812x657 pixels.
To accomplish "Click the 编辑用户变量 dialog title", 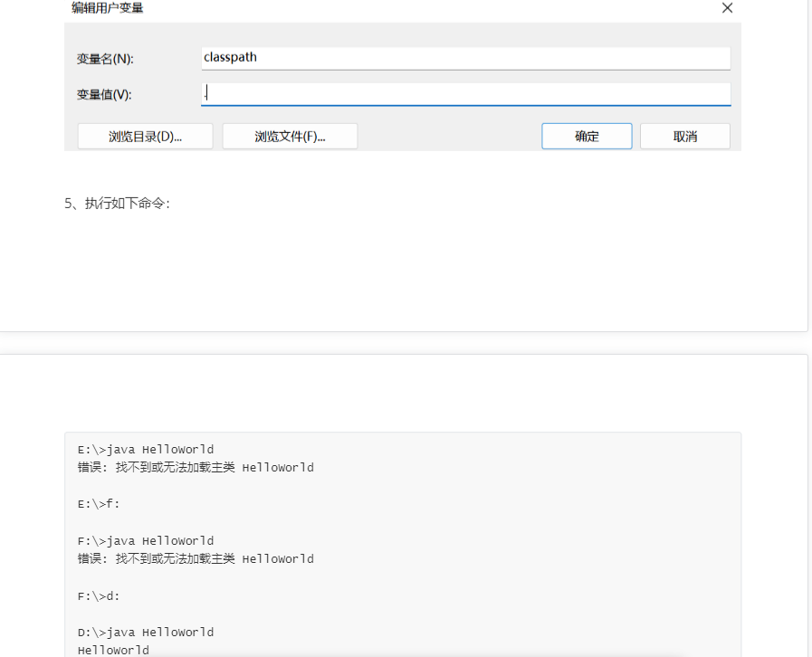I will pyautogui.click(x=108, y=8).
